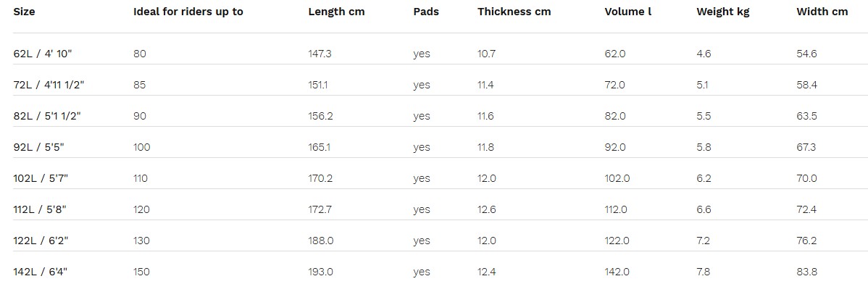Click the Weight kg column header
868x284 pixels.
pyautogui.click(x=723, y=12)
